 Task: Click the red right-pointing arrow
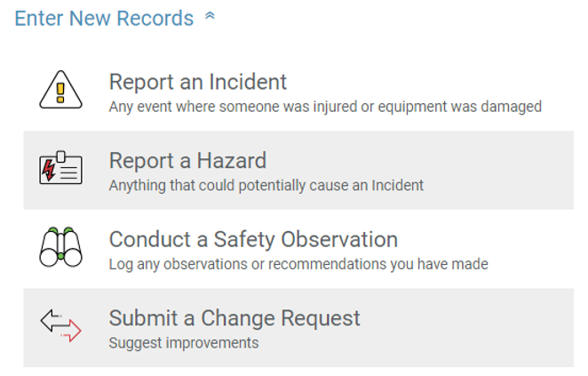pyautogui.click(x=71, y=331)
